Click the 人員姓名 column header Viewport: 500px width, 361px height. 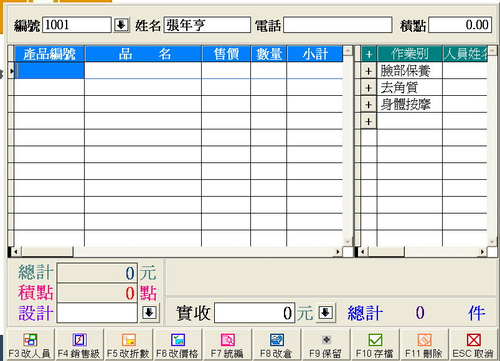tap(465, 54)
